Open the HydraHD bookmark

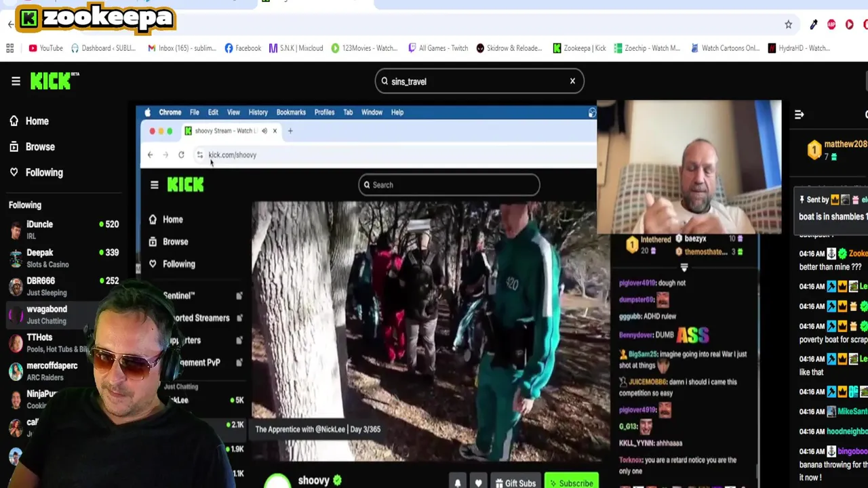(798, 48)
